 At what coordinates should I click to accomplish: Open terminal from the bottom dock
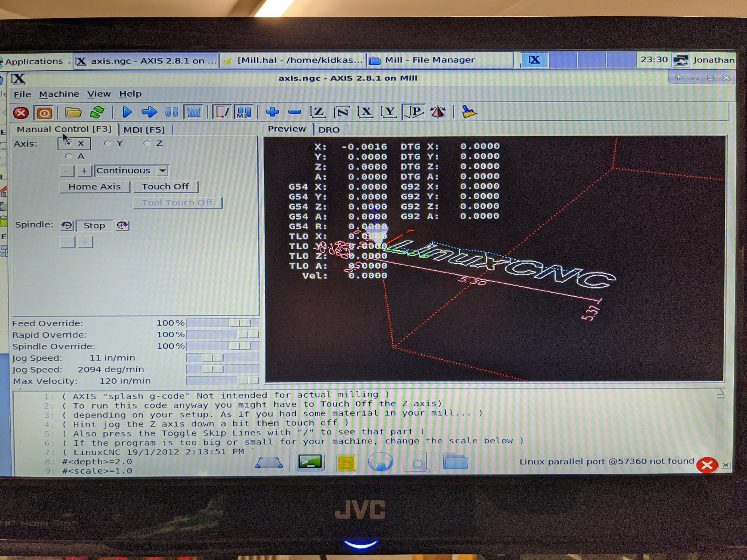[x=310, y=462]
